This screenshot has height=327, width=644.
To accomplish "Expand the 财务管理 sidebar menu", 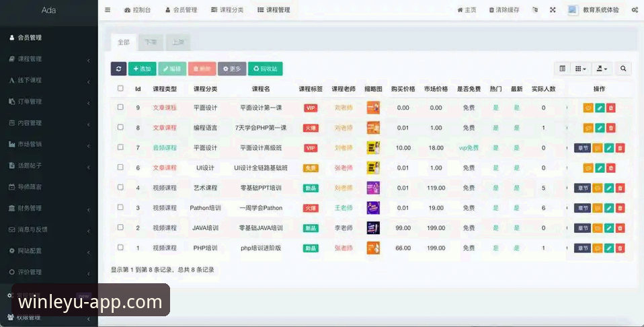I will tap(49, 208).
